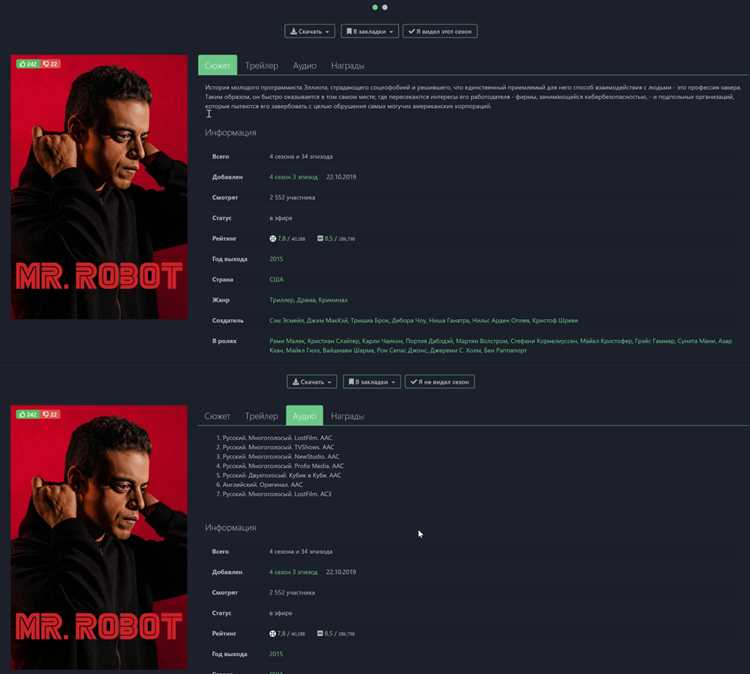Select the white carousel dot indicator
The image size is (750, 674).
[385, 7]
